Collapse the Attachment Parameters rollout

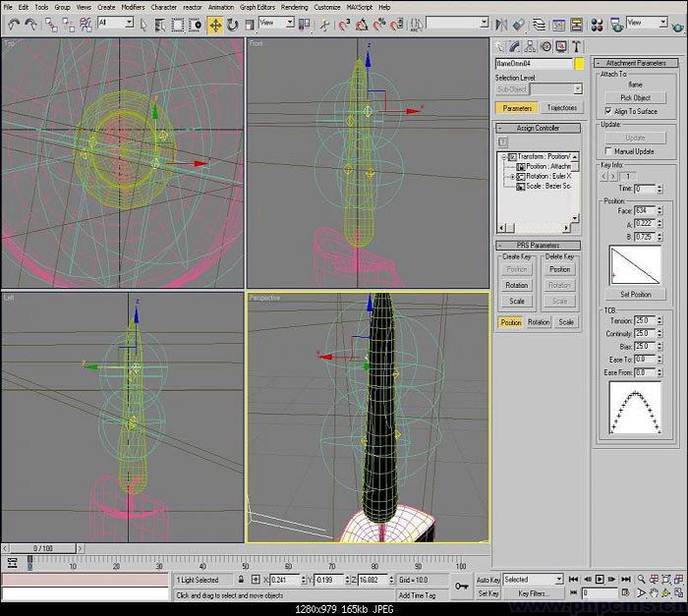(636, 63)
